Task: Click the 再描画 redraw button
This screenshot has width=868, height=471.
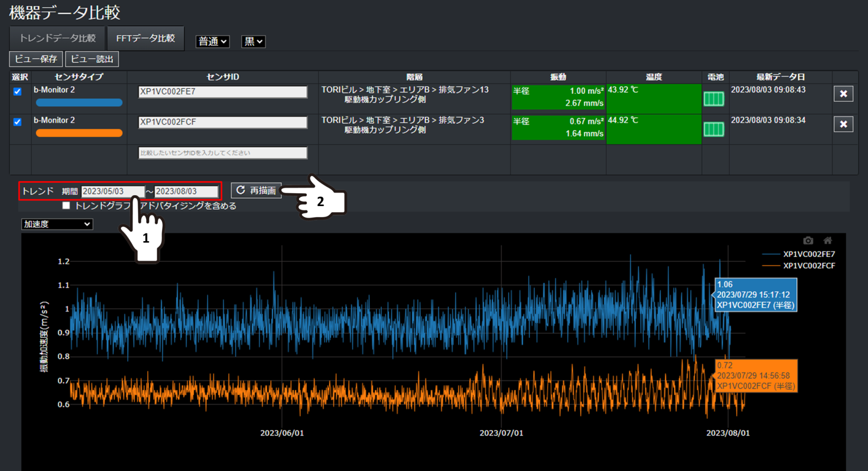Action: click(x=256, y=191)
